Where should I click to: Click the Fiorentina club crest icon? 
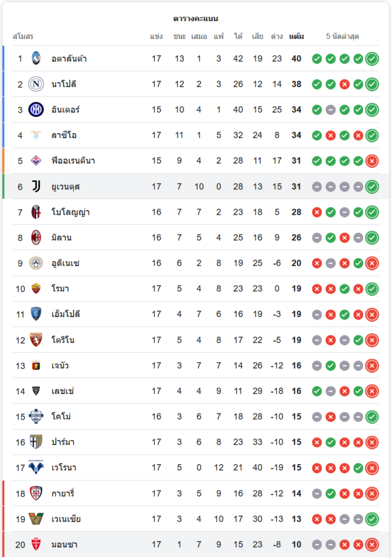click(36, 161)
